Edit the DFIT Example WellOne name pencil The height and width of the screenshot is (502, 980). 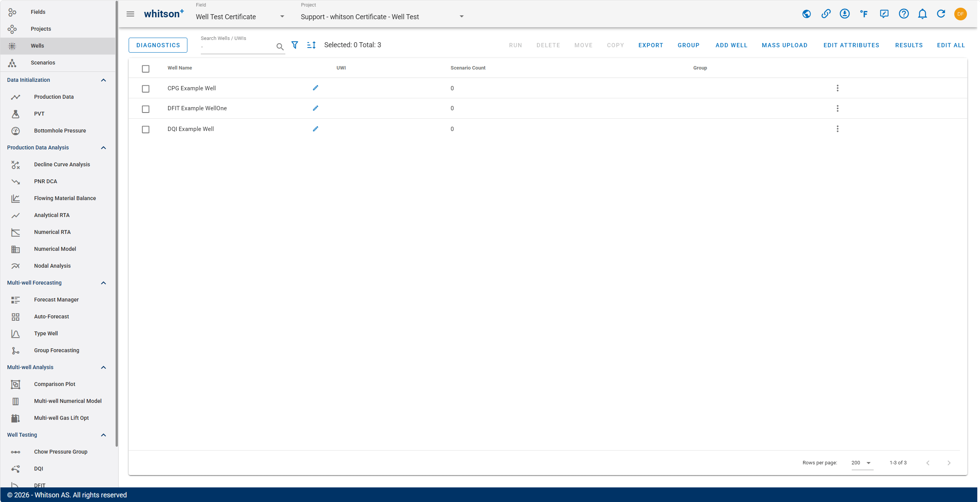click(x=315, y=108)
